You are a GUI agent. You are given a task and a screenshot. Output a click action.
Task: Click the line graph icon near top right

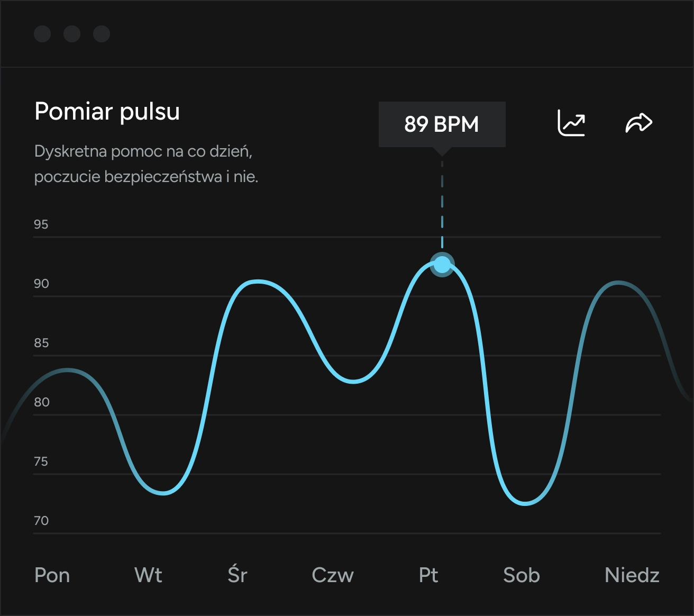571,122
